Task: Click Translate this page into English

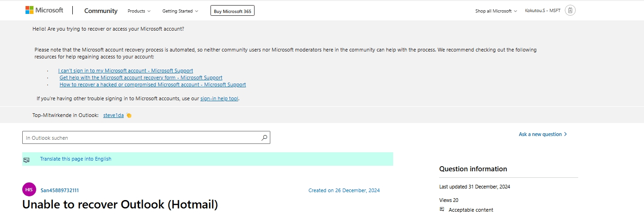Action: pos(76,159)
